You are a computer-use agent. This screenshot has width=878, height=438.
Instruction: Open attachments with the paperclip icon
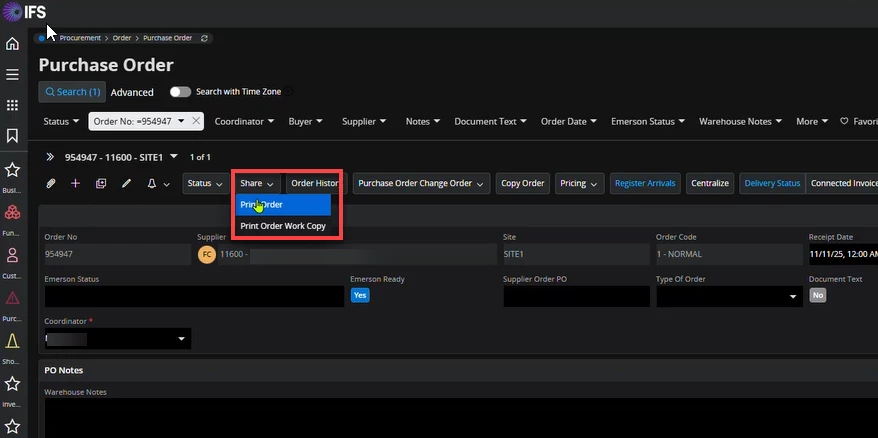click(50, 183)
